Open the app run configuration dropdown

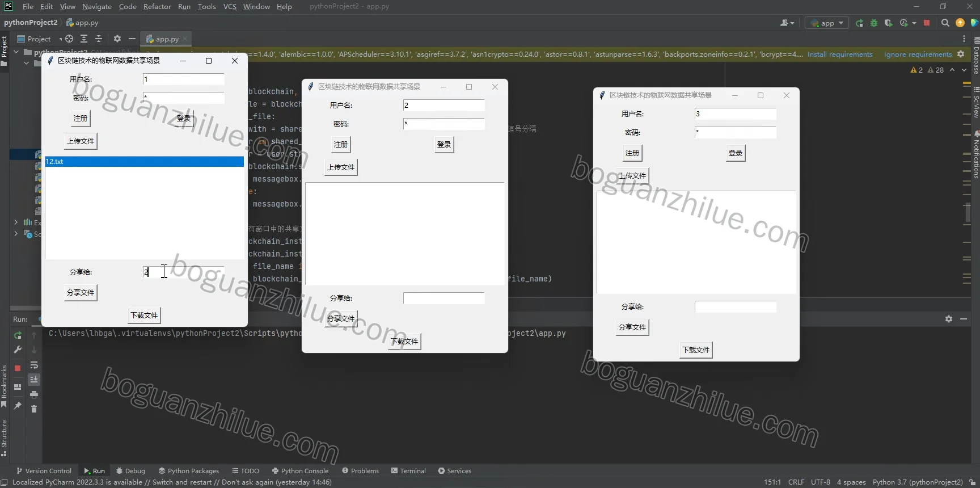(x=827, y=23)
